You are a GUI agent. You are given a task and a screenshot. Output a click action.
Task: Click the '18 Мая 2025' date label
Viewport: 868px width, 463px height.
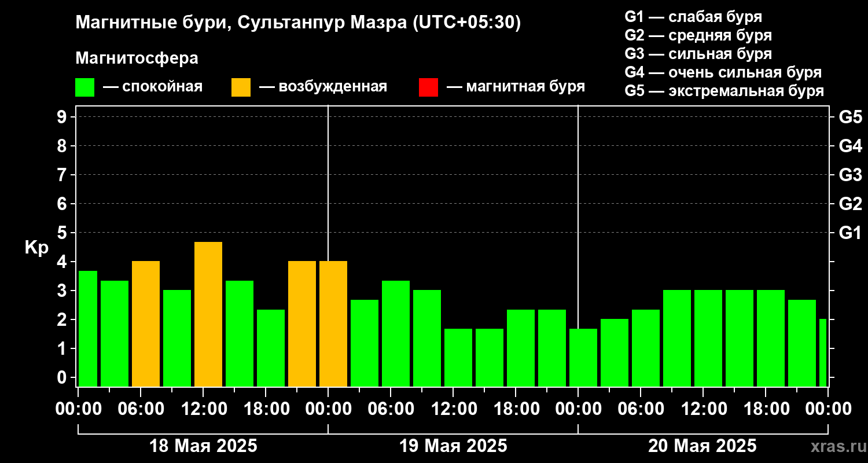203,446
